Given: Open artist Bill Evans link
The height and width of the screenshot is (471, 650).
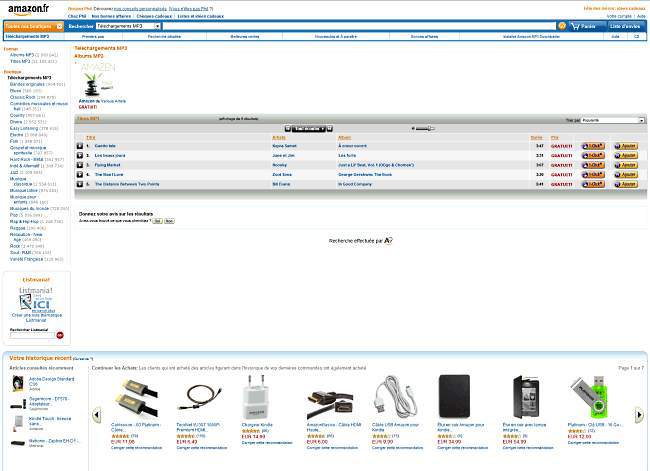Looking at the screenshot, I should tap(281, 184).
